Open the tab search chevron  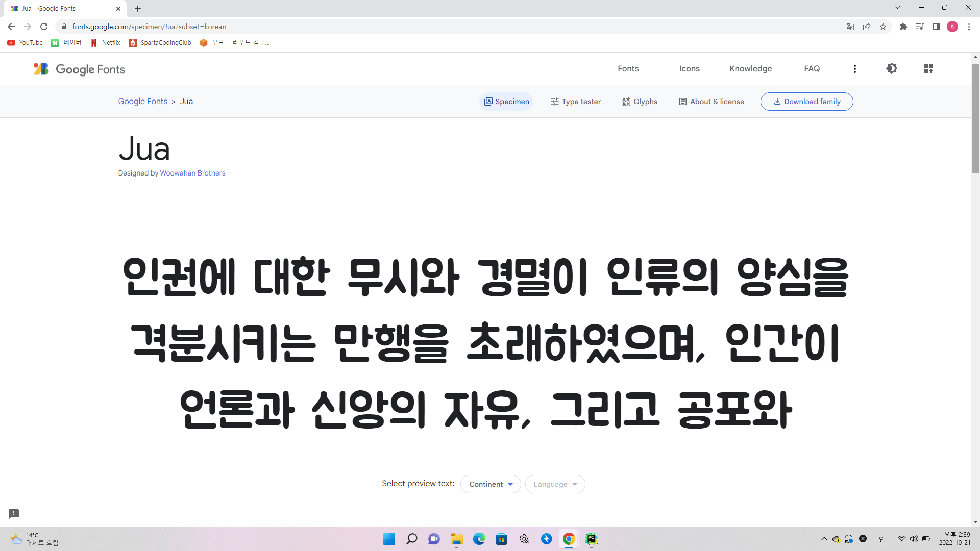click(898, 8)
